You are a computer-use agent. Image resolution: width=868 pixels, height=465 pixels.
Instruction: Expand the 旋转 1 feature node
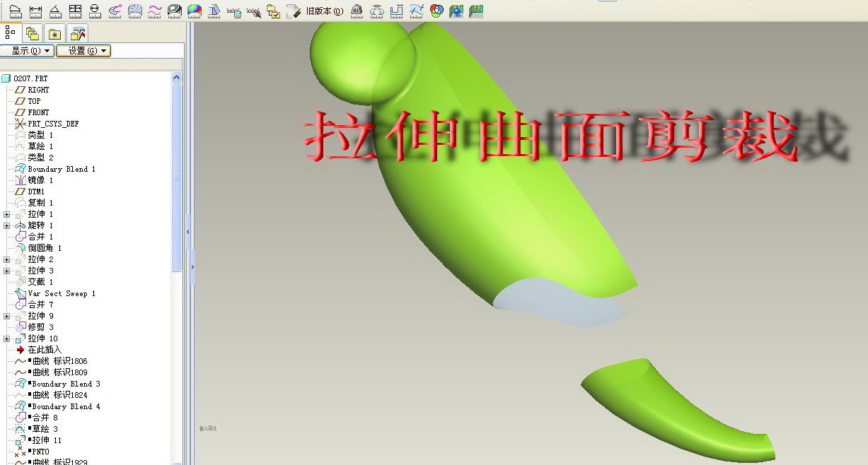[7, 225]
